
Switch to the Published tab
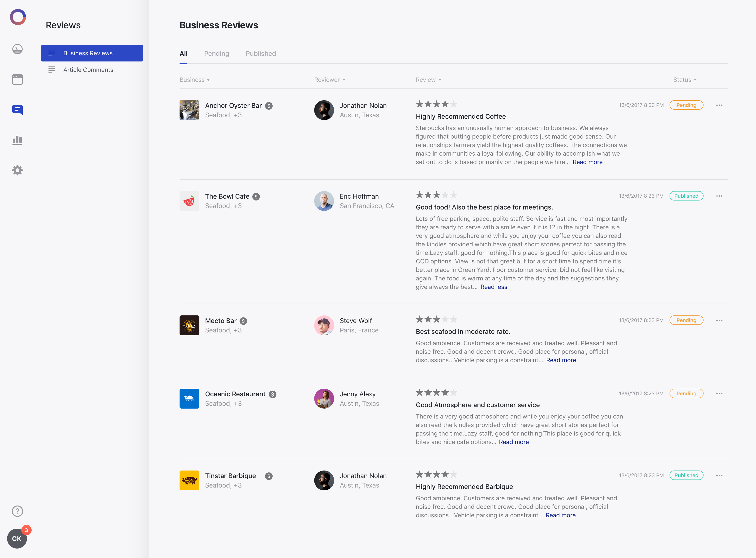pyautogui.click(x=261, y=53)
